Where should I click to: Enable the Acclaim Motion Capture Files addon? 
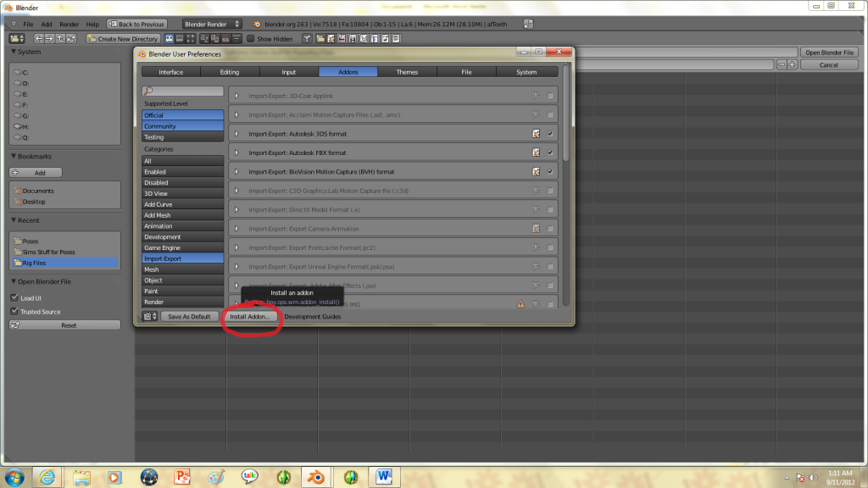(550, 114)
